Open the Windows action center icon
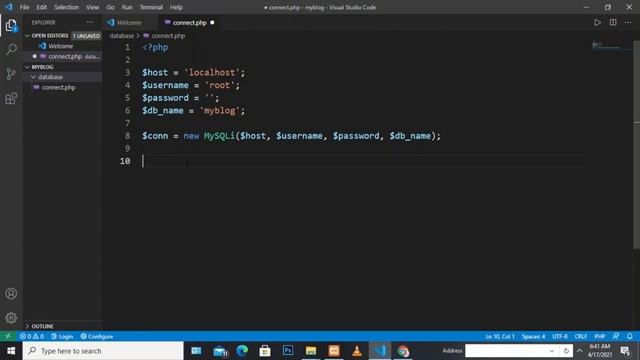Viewport: 640px width, 360px height. pos(626,351)
